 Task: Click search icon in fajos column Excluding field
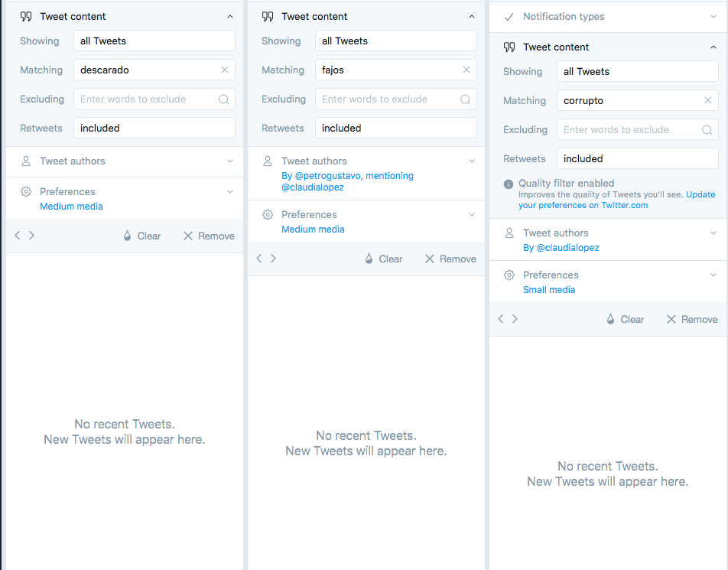[465, 99]
